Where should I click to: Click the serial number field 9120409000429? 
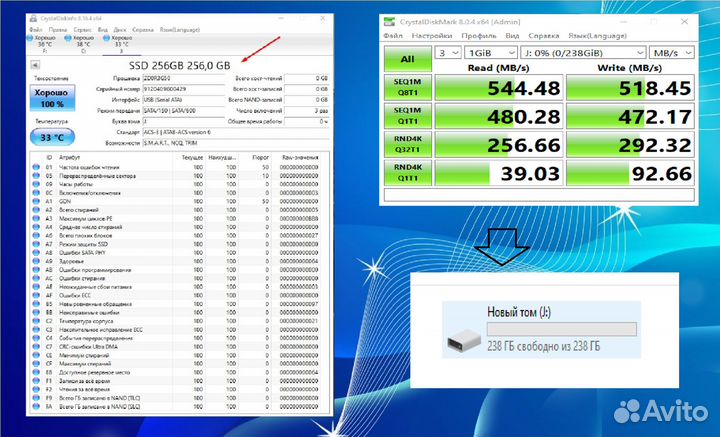click(183, 89)
